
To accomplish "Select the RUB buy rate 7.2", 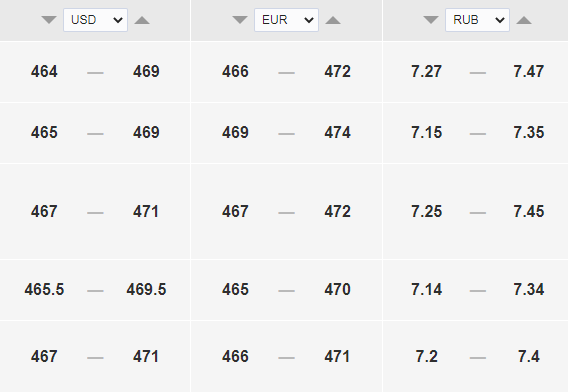I will pyautogui.click(x=426, y=356).
